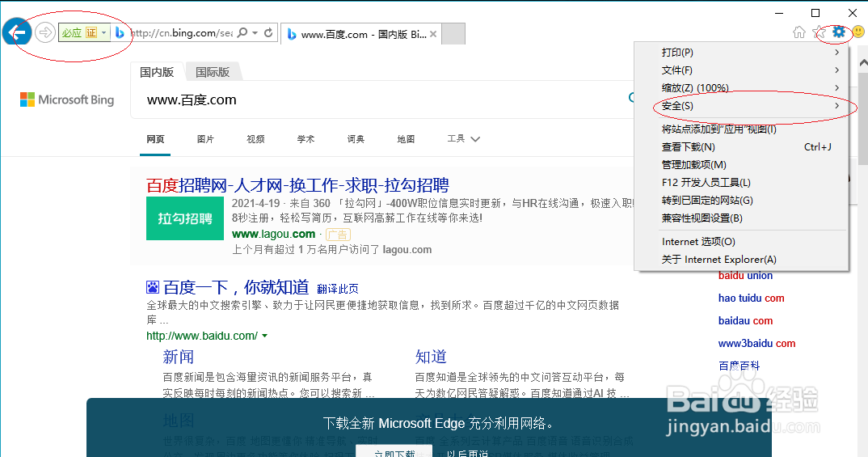Screen dimensions: 868x457
Task: Select the 图片 search tab
Action: click(x=205, y=139)
